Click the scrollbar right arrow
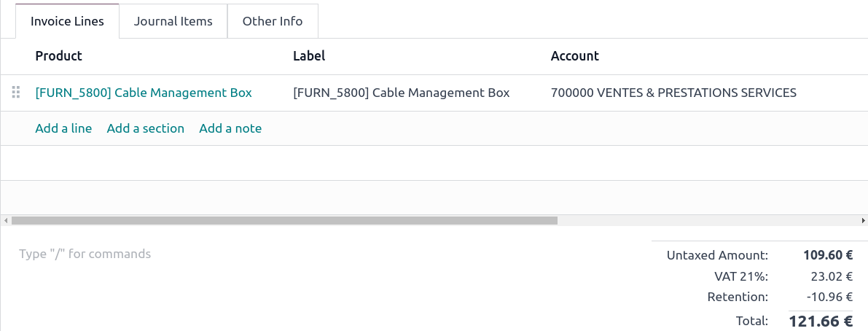 coord(864,220)
